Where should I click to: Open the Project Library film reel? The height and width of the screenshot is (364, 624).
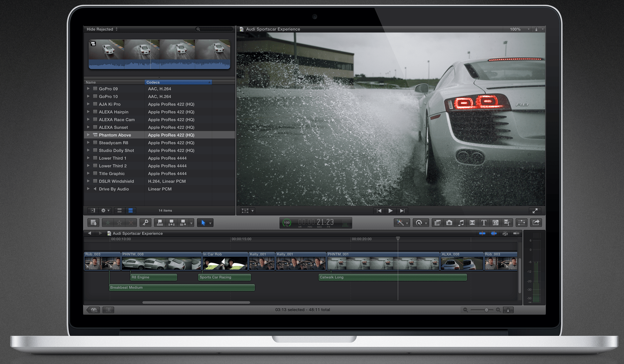click(x=94, y=310)
